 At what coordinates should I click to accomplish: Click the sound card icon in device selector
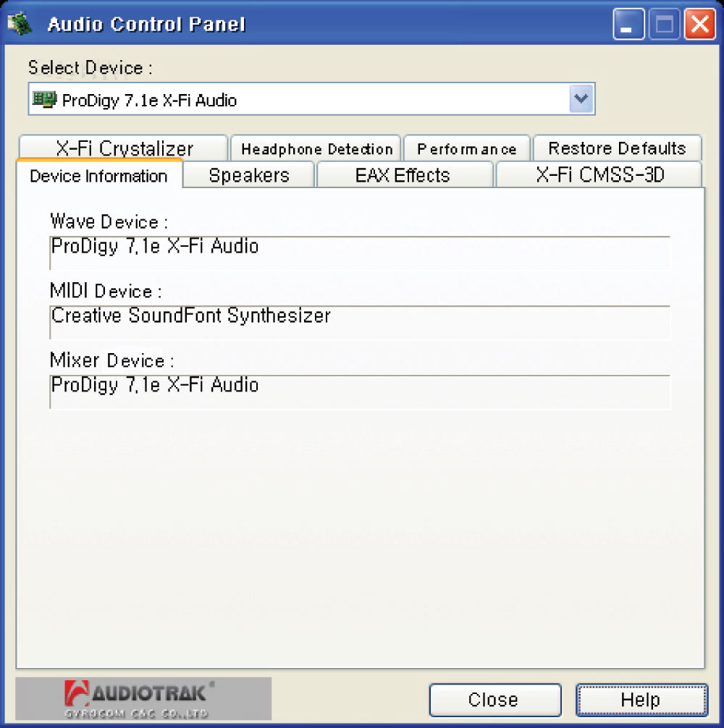point(44,100)
